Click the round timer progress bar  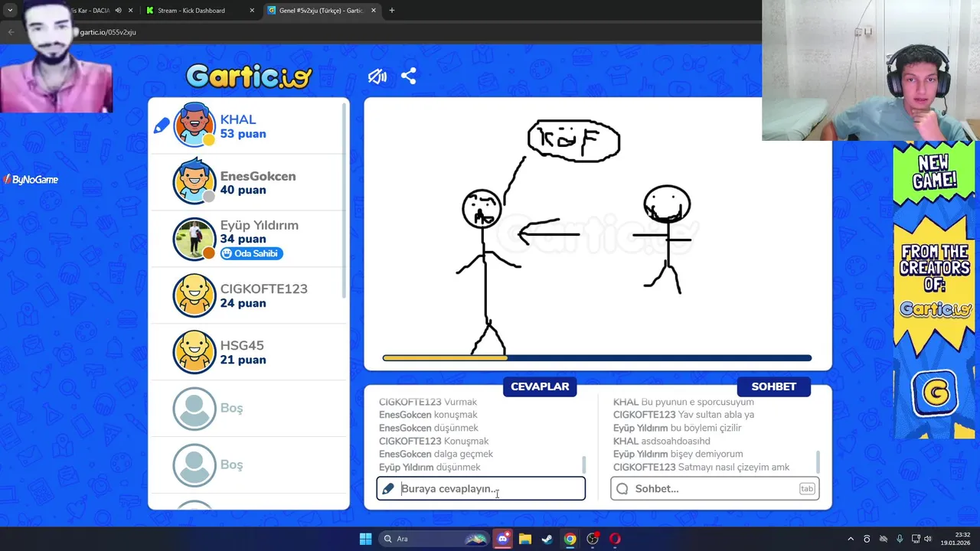pos(597,358)
